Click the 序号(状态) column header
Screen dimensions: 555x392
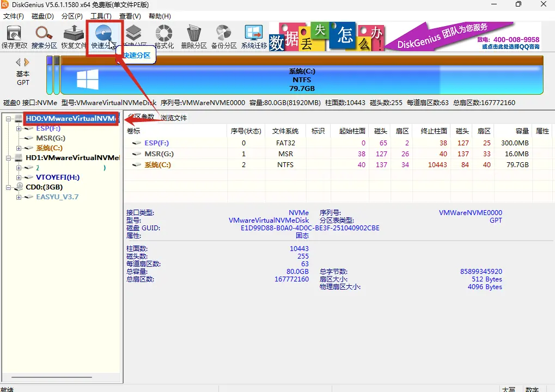(246, 131)
